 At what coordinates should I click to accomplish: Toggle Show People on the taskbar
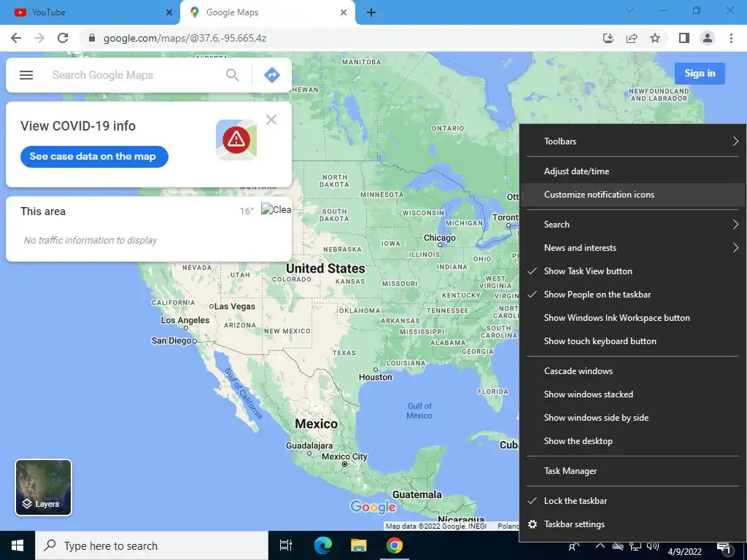pos(632,295)
